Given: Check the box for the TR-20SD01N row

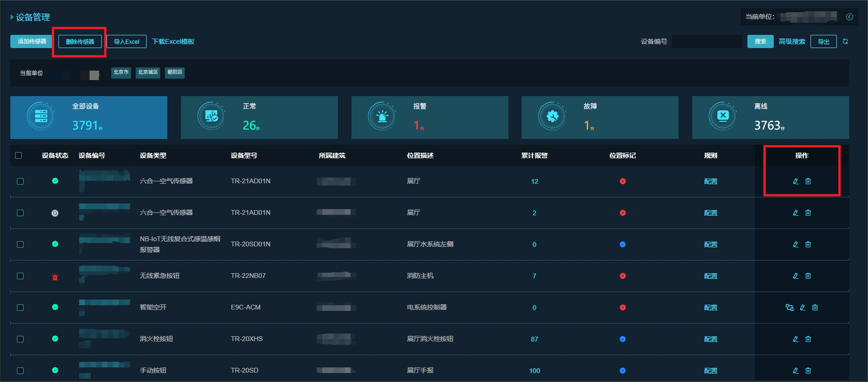Looking at the screenshot, I should (20, 244).
